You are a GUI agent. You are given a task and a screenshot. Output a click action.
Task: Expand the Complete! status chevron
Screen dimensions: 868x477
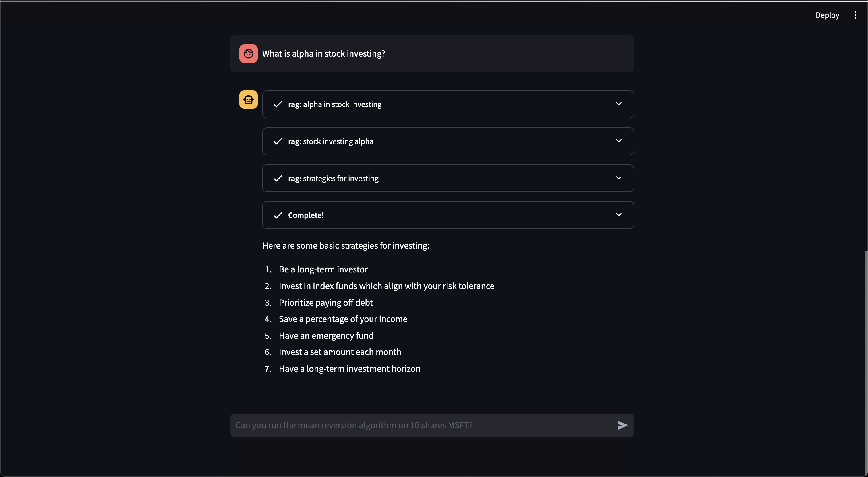tap(619, 215)
